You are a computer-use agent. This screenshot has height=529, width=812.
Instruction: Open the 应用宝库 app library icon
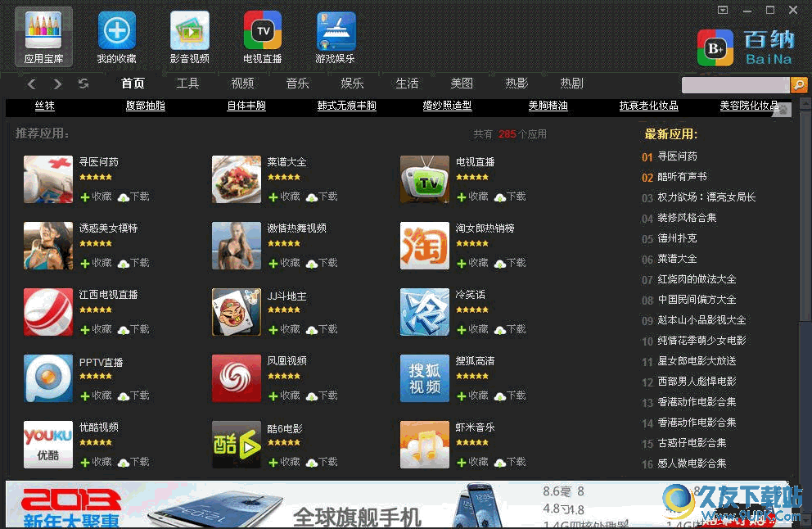43,37
